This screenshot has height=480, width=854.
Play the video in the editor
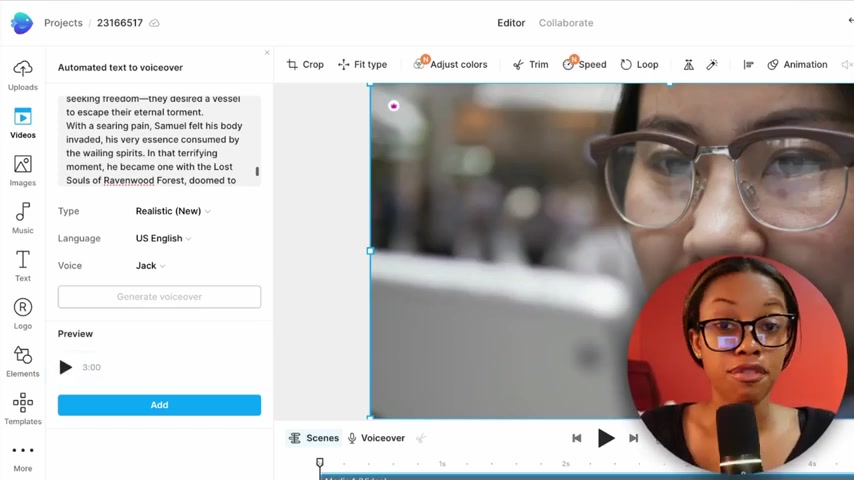click(x=606, y=438)
